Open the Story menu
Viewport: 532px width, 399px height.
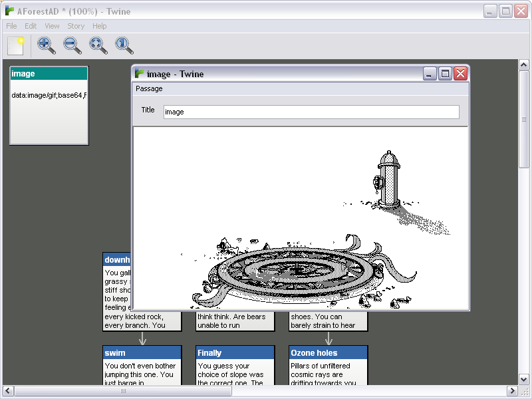coord(76,26)
